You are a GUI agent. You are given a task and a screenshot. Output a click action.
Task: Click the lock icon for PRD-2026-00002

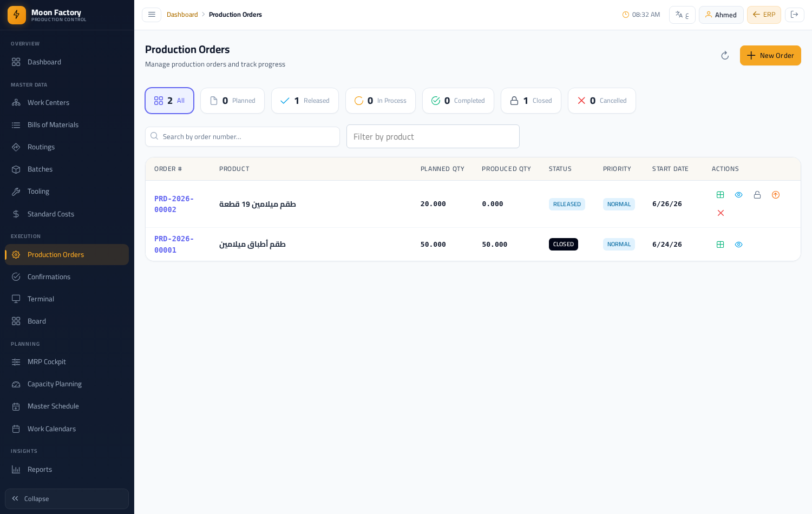click(757, 195)
